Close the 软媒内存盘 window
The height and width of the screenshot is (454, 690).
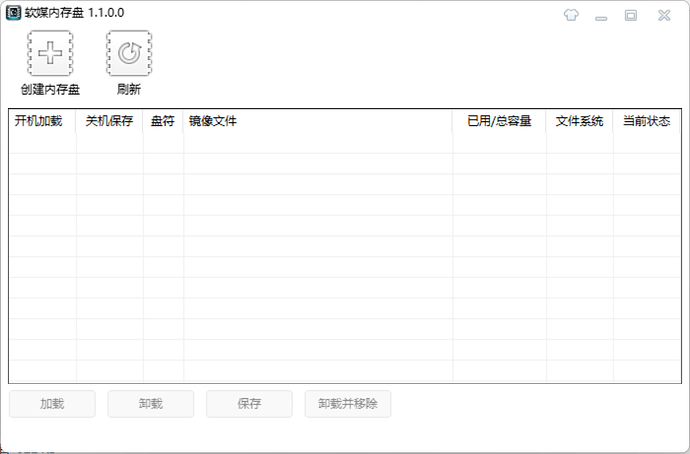click(664, 15)
